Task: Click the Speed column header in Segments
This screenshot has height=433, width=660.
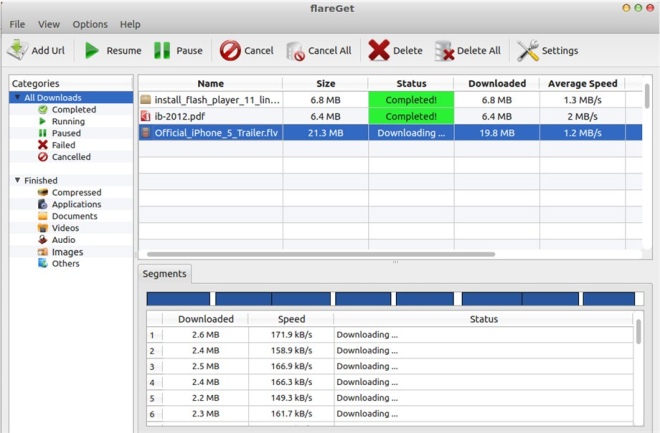Action: click(291, 319)
